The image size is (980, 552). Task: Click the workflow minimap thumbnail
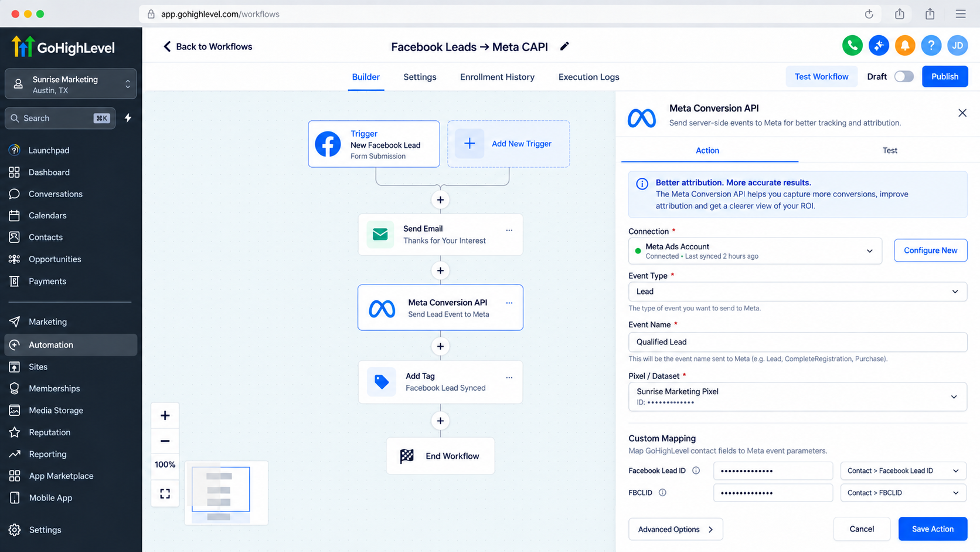(x=226, y=493)
